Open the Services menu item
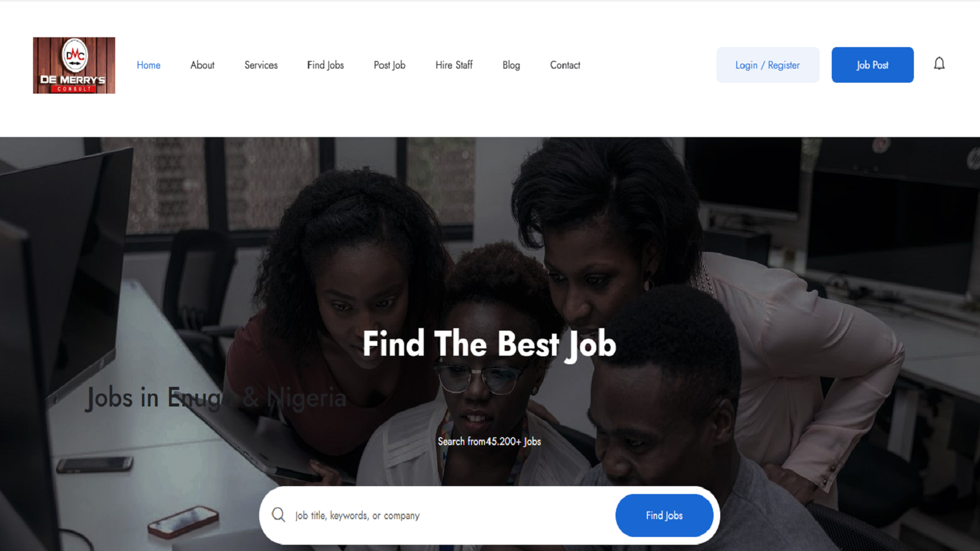Screen dimensions: 980x551 [261, 65]
